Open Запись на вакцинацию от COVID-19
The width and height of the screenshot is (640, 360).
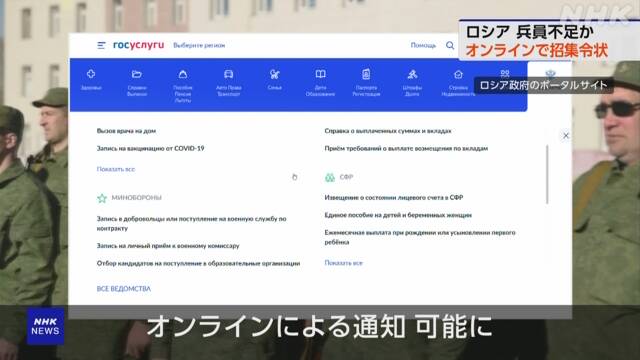pos(150,149)
